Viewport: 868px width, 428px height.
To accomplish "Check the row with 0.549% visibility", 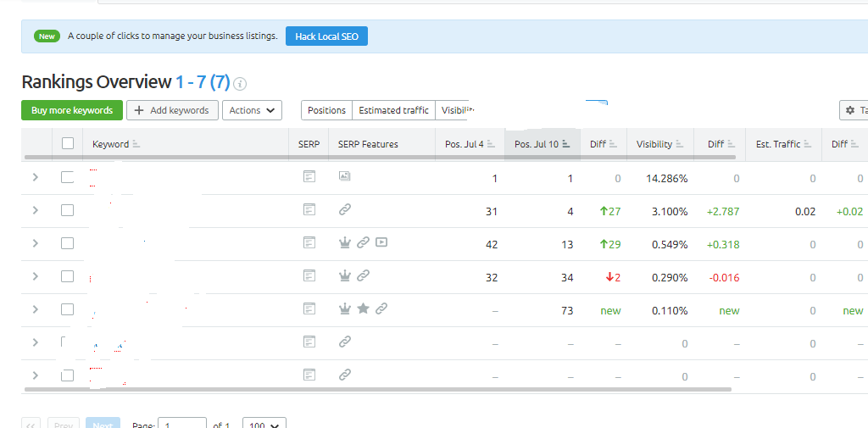I will tap(68, 243).
